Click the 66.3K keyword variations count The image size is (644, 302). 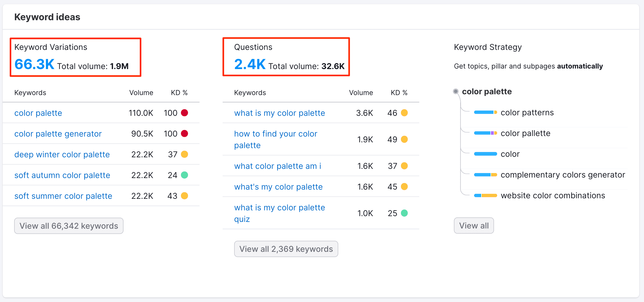34,64
